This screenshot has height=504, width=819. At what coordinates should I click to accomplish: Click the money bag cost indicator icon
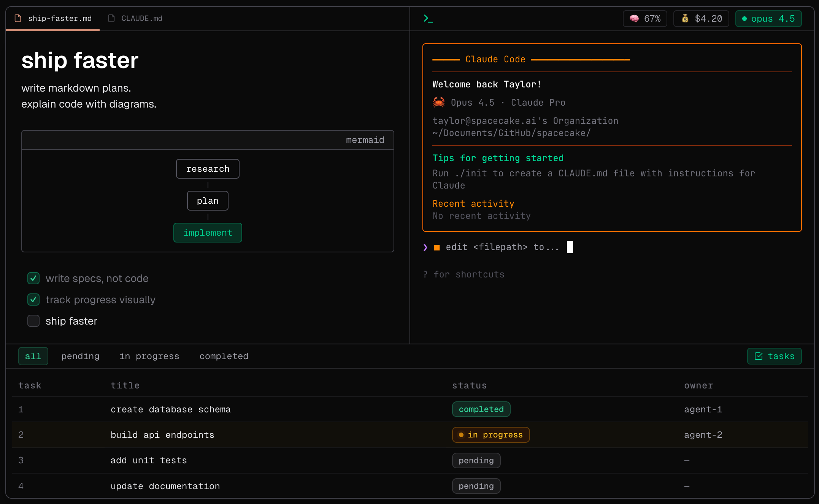pos(685,18)
